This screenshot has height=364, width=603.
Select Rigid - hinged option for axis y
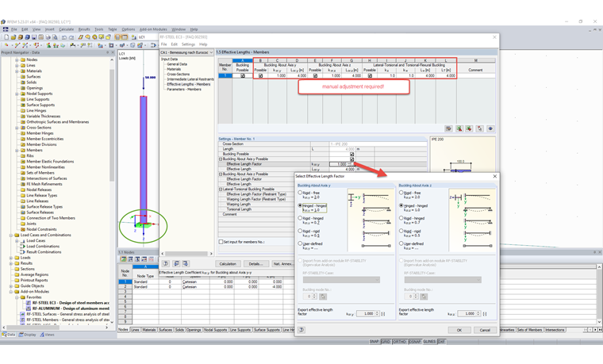[x=301, y=218]
